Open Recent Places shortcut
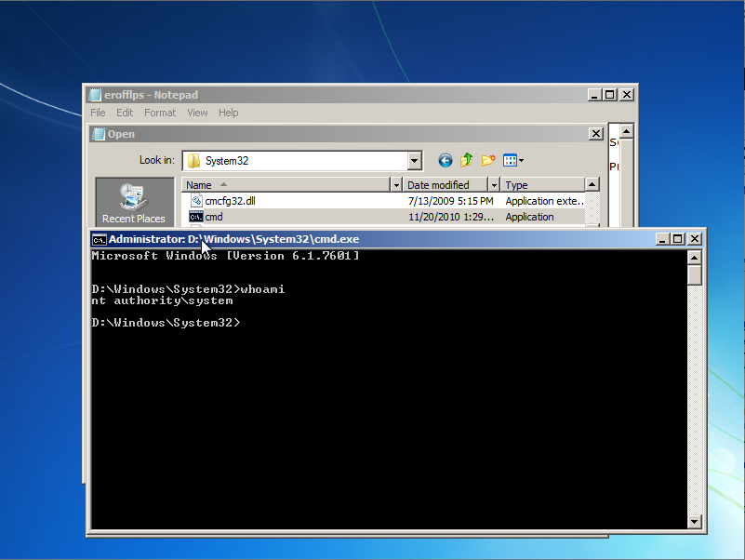Screen dimensions: 745x560 tap(134, 203)
